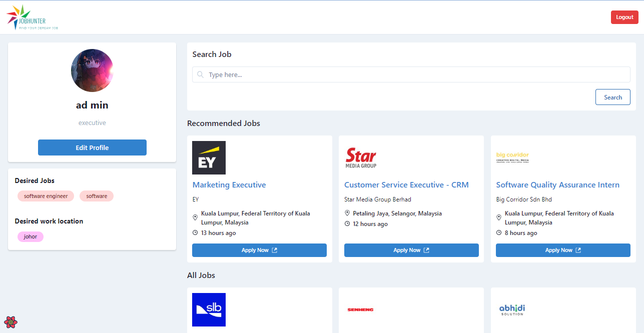The width and height of the screenshot is (644, 333).
Task: Click the Star Media Group logo
Action: 362,157
